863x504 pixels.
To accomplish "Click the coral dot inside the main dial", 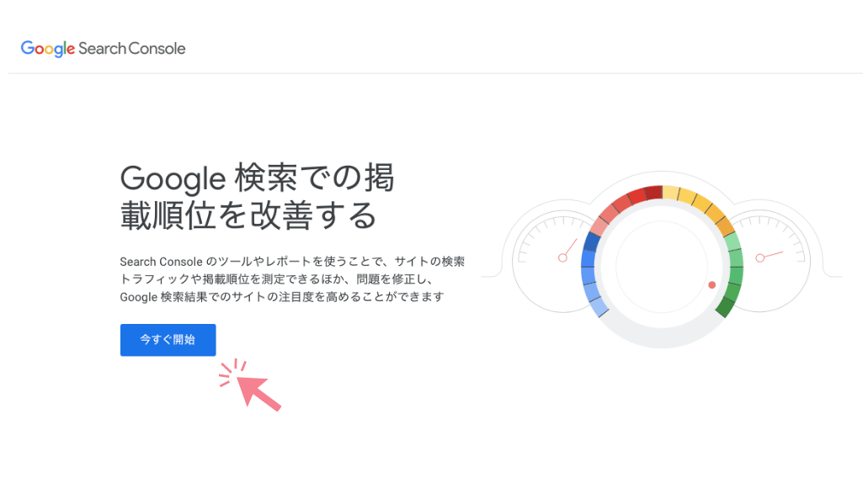I will (711, 285).
